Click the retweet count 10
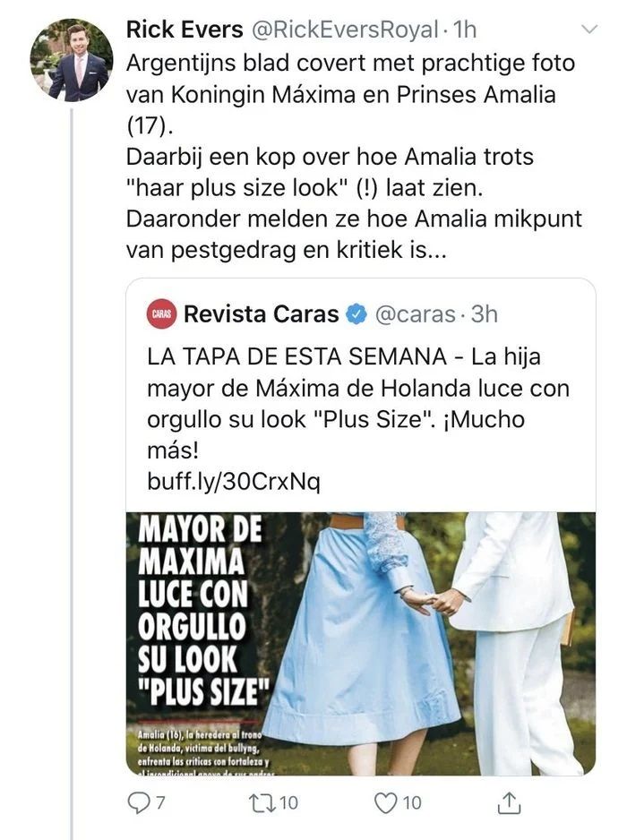The width and height of the screenshot is (627, 840). click(288, 802)
